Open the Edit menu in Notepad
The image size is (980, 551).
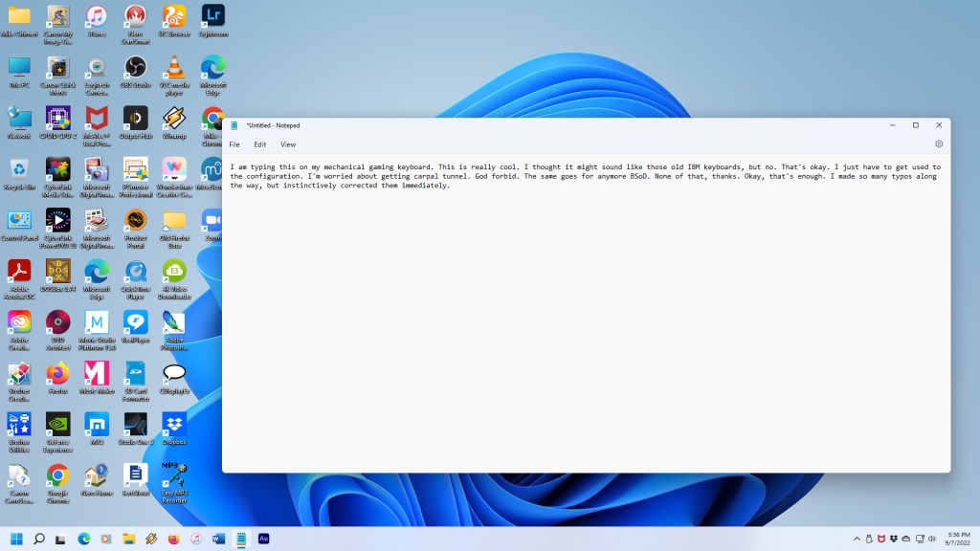260,144
